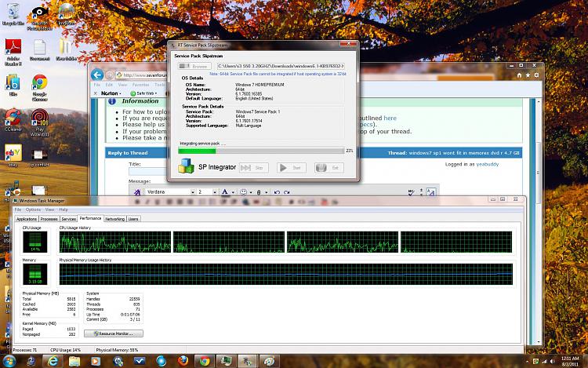588x368 pixels.
Task: Click the service pack file path field
Action: click(x=281, y=66)
